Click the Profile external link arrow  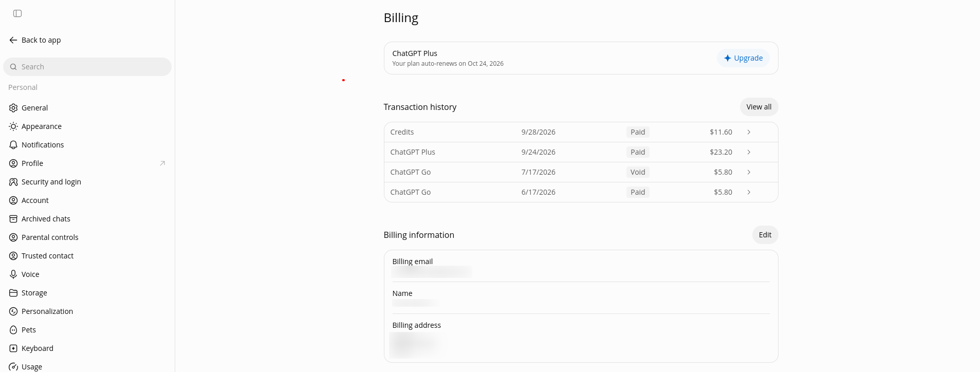(x=162, y=163)
